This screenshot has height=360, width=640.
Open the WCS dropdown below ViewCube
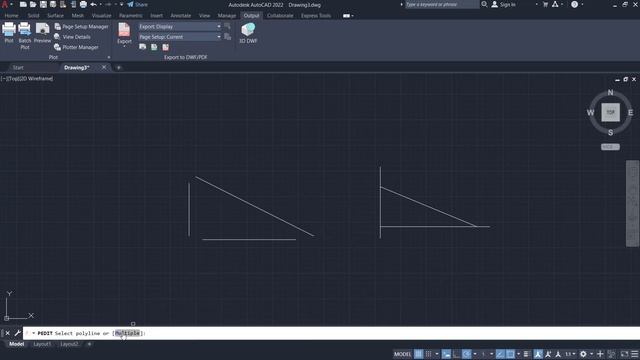610,147
